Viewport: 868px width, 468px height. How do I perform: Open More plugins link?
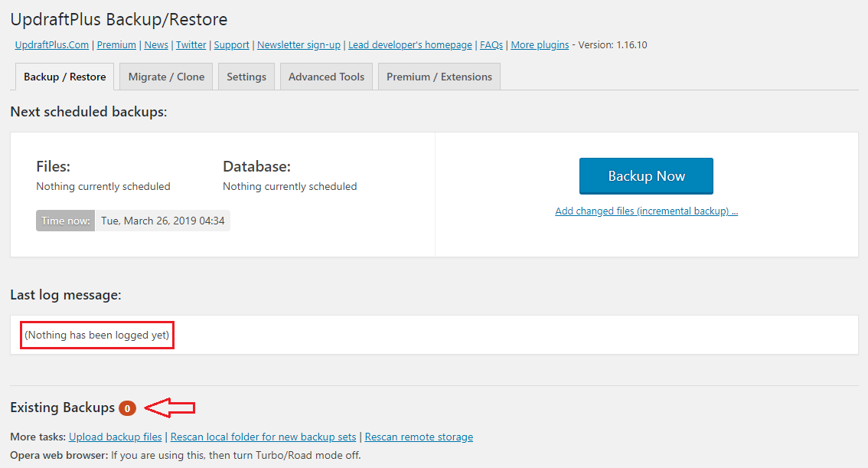point(540,45)
